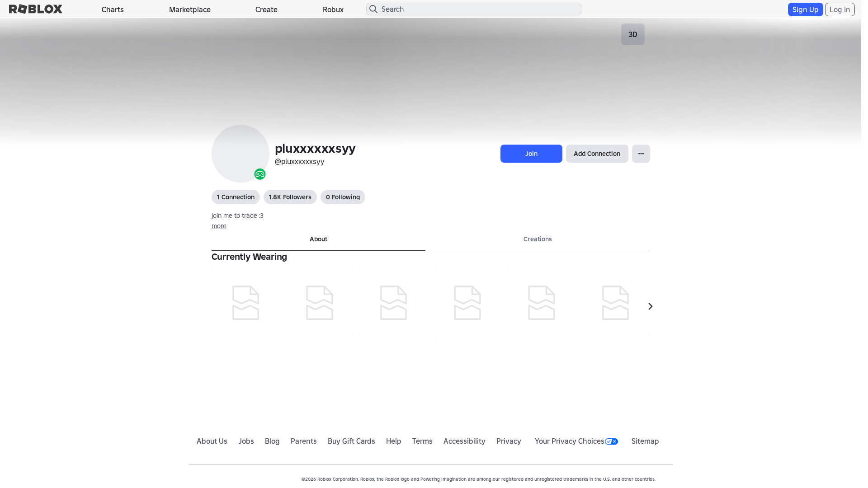Screen dimensions: 868x488
Task: Click the Log In button
Action: 840,9
